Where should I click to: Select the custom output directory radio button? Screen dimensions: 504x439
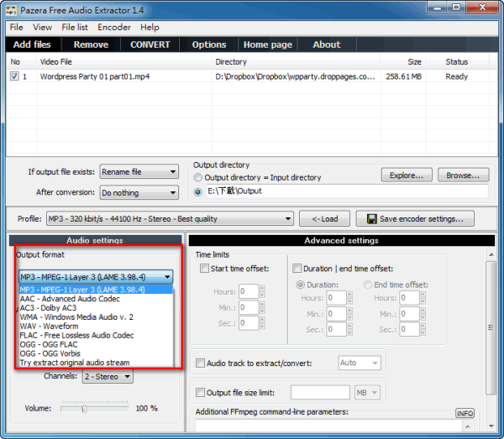198,191
